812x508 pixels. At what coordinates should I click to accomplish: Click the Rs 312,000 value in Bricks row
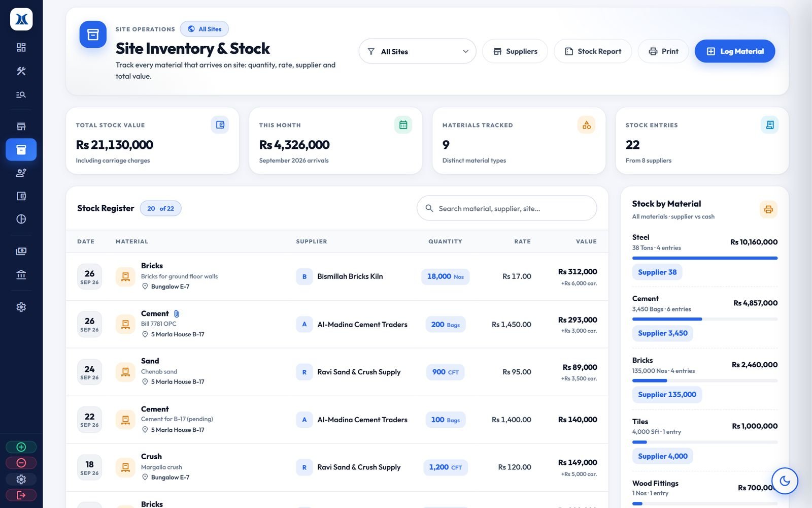pos(578,272)
